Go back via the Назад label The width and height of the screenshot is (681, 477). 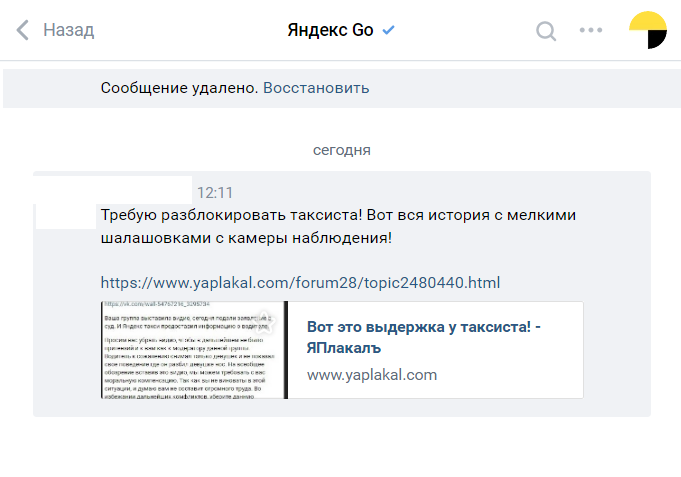(69, 30)
